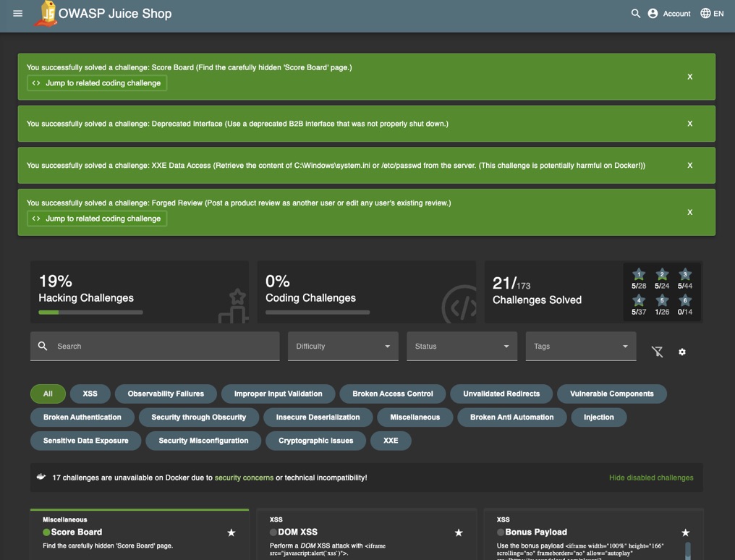Select Vulnerable Components chip
The height and width of the screenshot is (560, 735).
point(612,394)
